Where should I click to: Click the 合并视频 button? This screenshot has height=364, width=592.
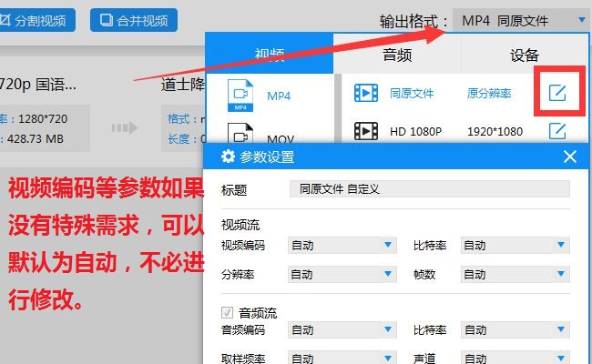click(134, 20)
